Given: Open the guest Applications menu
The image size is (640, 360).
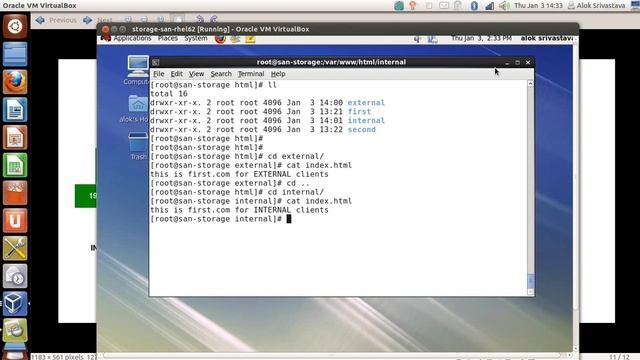Looking at the screenshot, I should tap(132, 38).
